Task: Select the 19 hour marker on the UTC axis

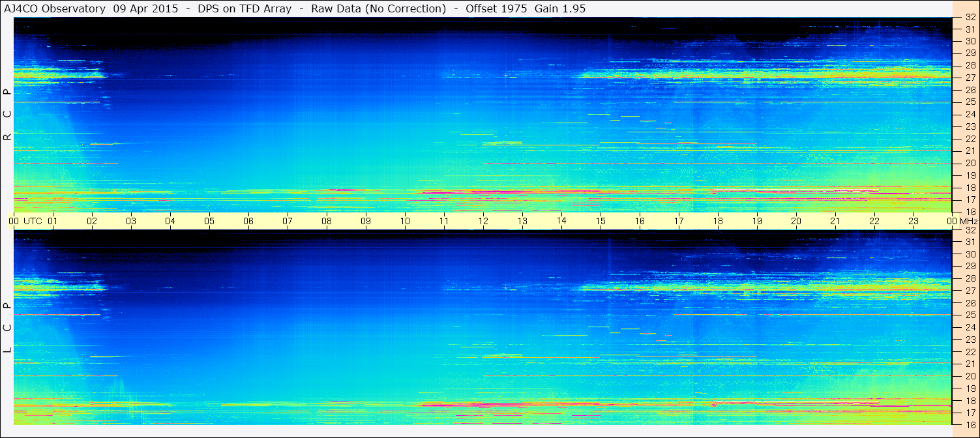Action: [757, 221]
